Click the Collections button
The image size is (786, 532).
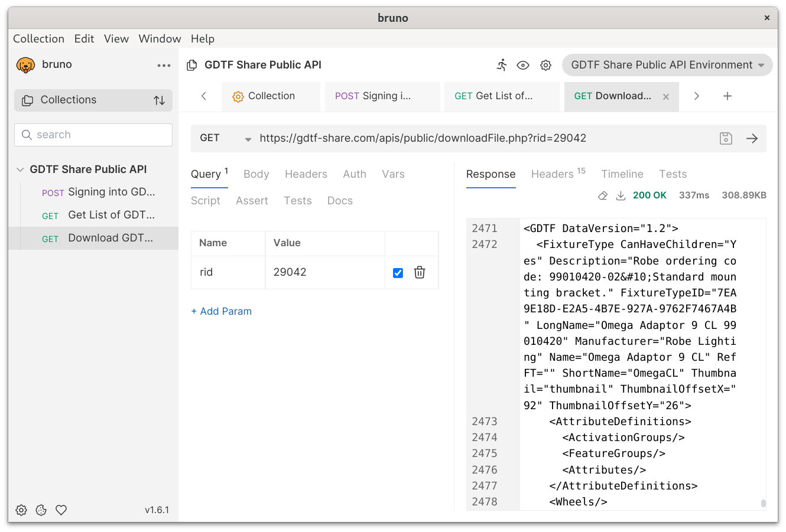tap(93, 100)
